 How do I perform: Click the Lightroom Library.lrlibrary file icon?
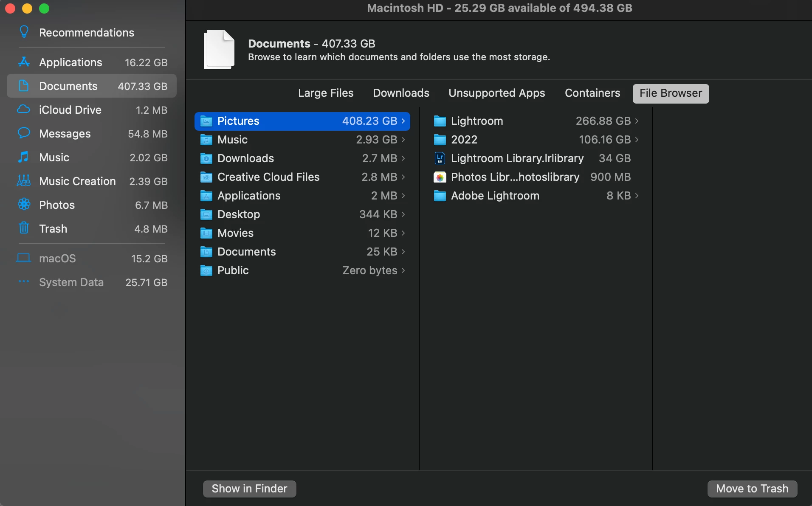(440, 158)
